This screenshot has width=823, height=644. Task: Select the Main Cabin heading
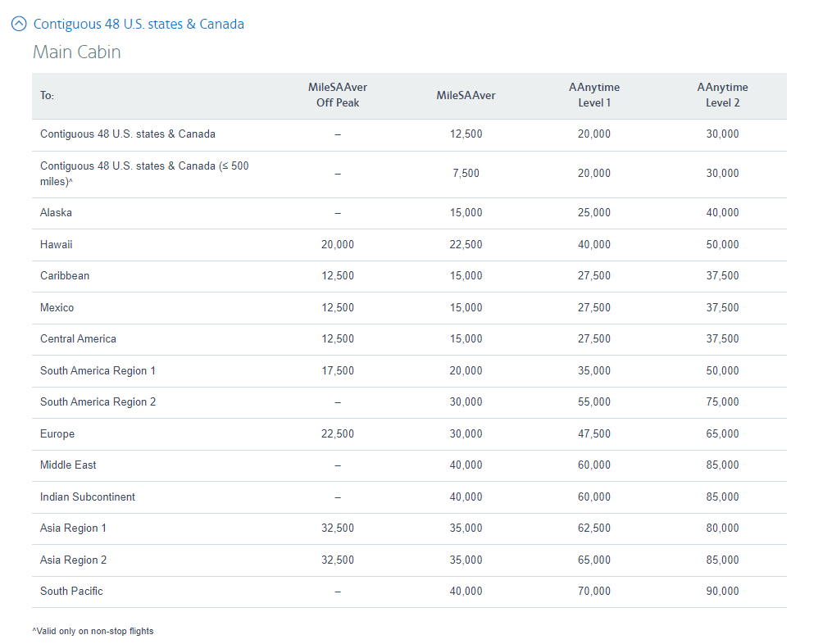[75, 52]
